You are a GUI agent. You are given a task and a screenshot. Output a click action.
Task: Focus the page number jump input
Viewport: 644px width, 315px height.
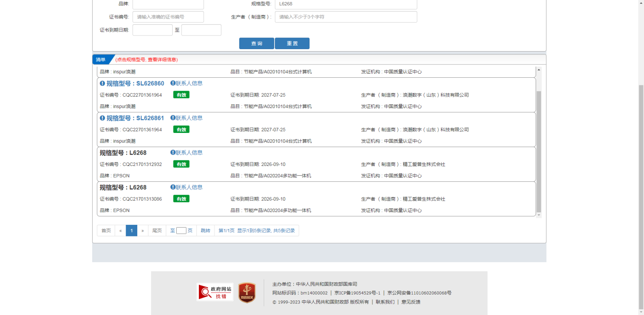click(181, 231)
